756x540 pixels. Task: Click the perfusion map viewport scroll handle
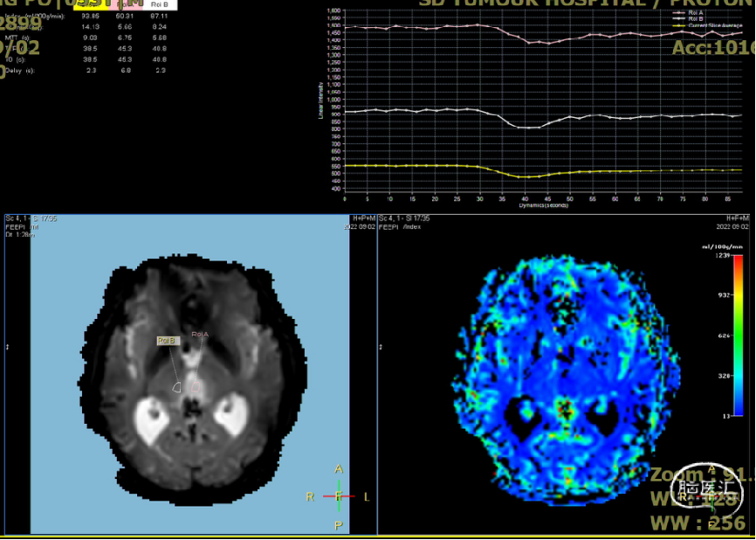[x=381, y=347]
